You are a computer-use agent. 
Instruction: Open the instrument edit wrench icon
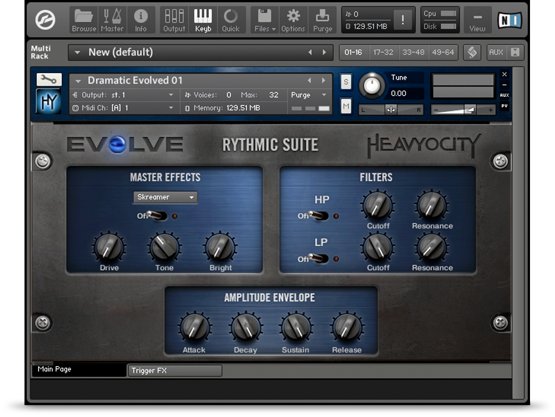pyautogui.click(x=49, y=80)
